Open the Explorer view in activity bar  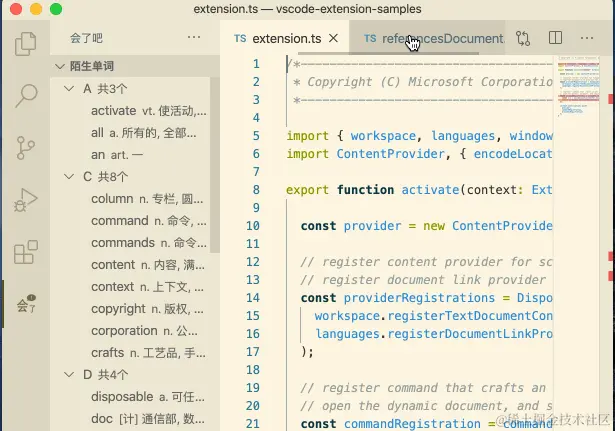25,44
